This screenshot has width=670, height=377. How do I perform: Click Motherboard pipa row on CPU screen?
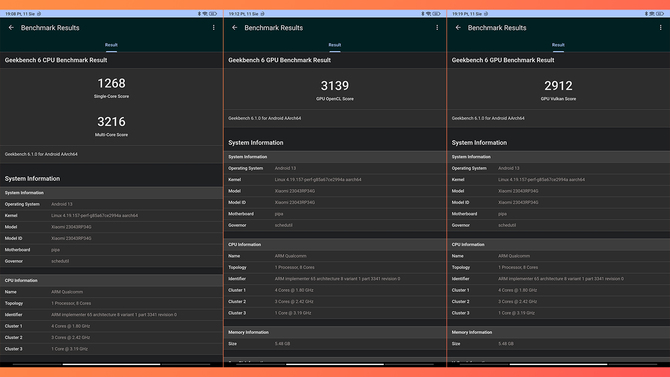click(111, 250)
